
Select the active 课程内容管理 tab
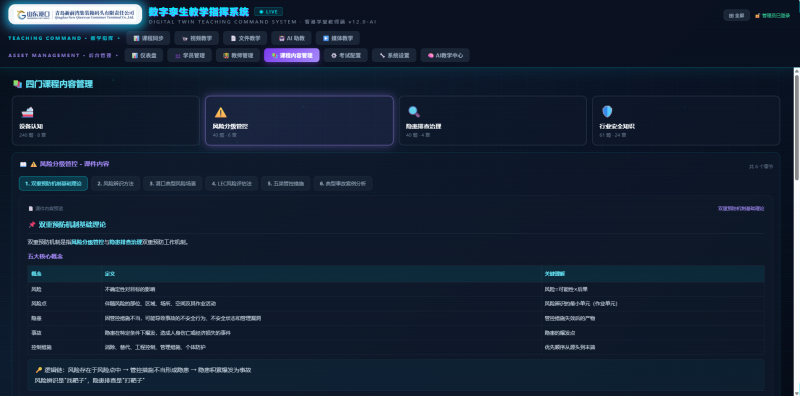[x=292, y=56]
